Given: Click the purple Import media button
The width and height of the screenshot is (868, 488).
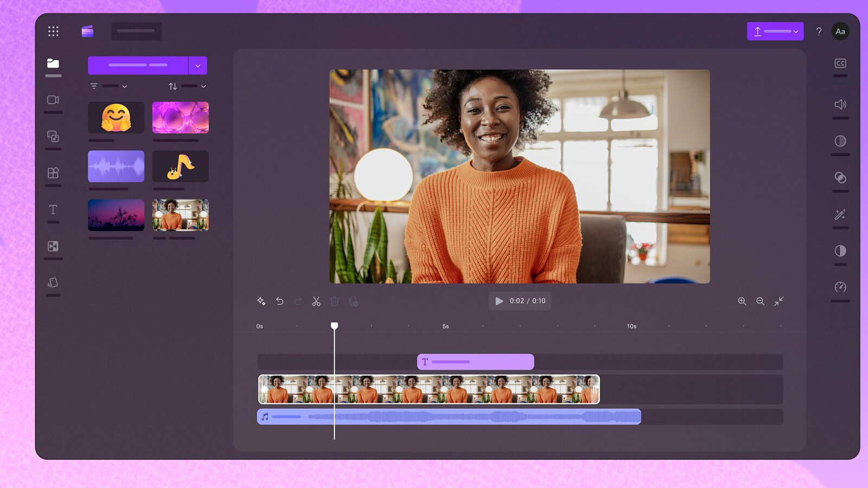Looking at the screenshot, I should click(138, 65).
